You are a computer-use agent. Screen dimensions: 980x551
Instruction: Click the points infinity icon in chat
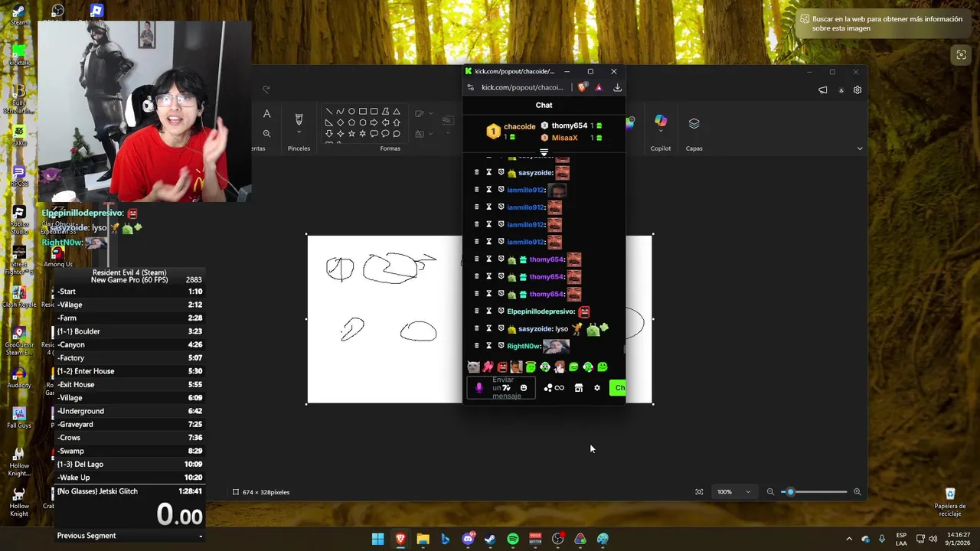point(559,388)
